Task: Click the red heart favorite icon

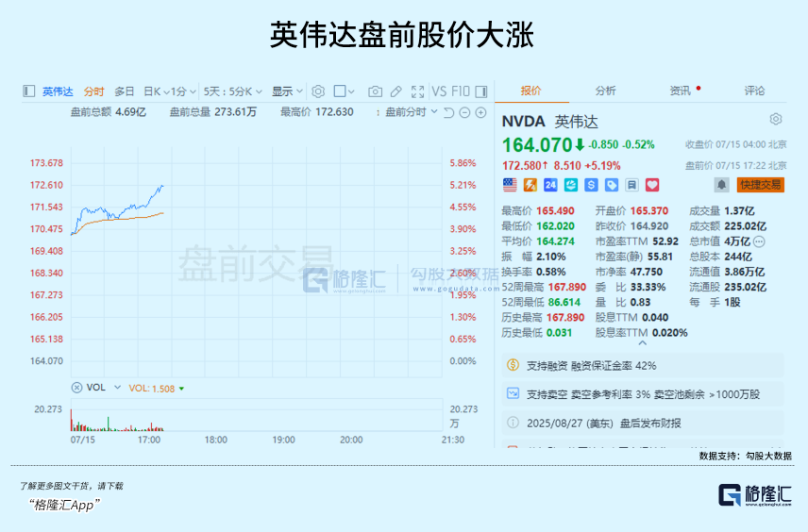Action: coord(651,185)
